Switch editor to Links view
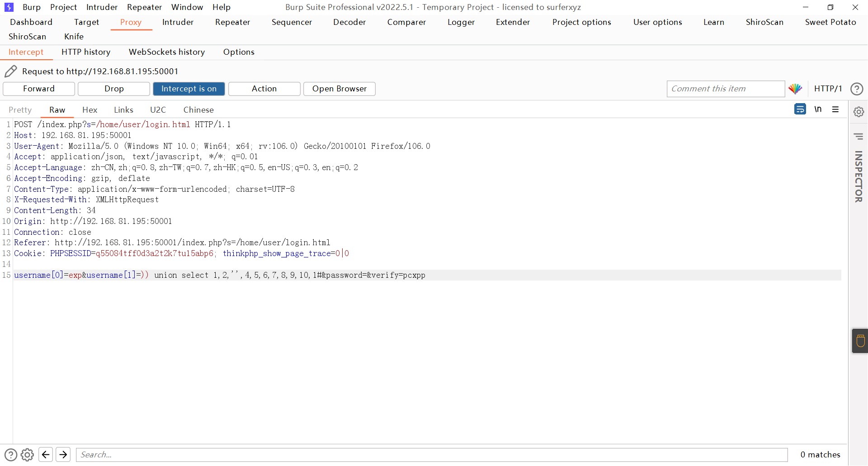 pos(123,110)
